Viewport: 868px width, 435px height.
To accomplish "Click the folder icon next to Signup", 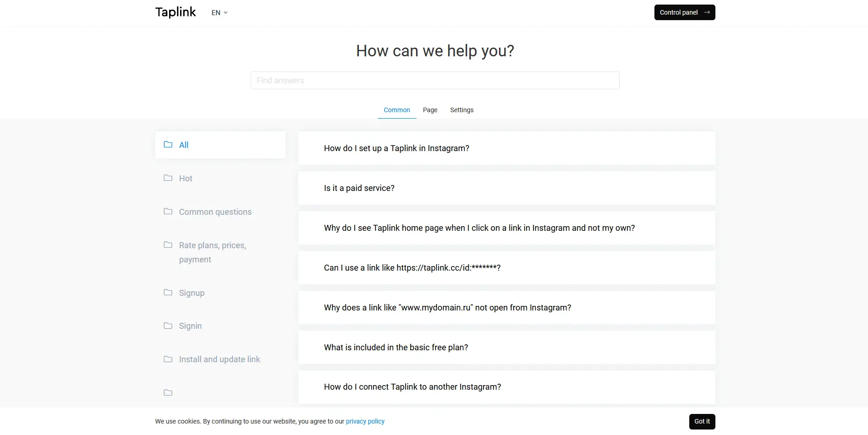I will click(x=168, y=292).
